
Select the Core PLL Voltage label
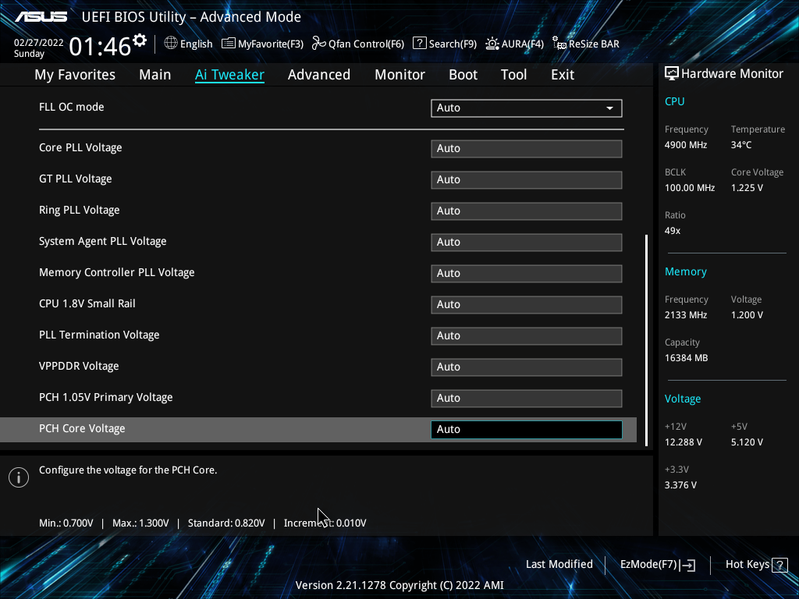click(81, 148)
